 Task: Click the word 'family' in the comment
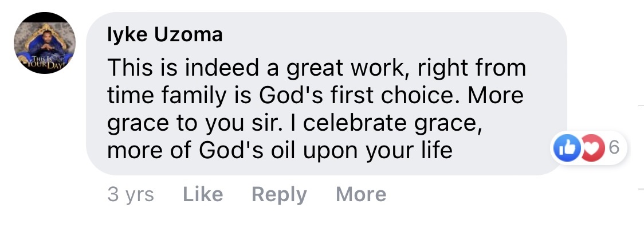tap(194, 96)
